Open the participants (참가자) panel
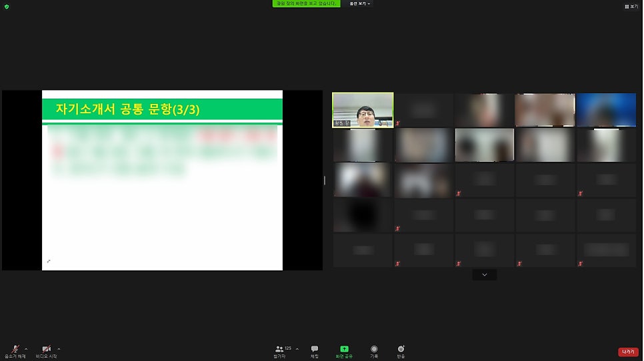This screenshot has width=644, height=361. 280,352
